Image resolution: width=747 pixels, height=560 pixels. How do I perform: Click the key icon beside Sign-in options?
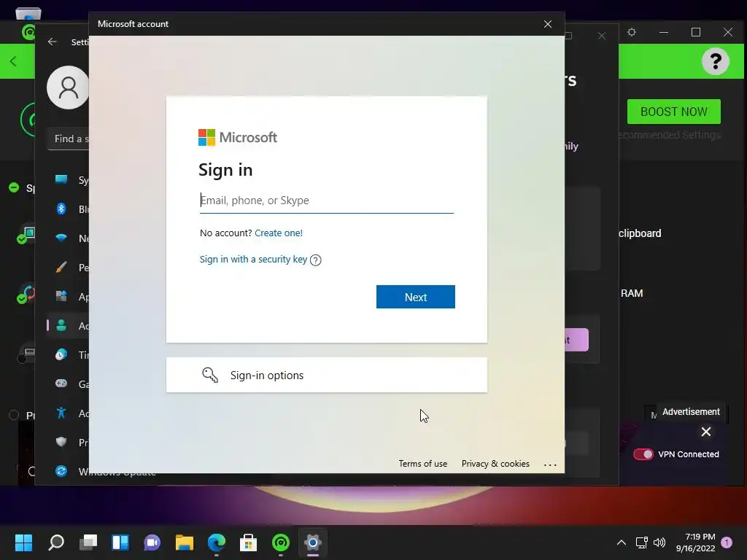pyautogui.click(x=210, y=375)
